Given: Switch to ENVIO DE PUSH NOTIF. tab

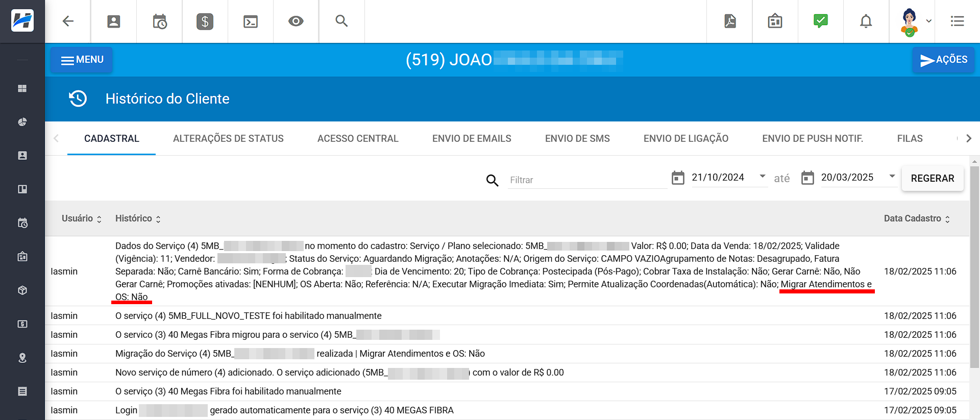Looking at the screenshot, I should (813, 138).
